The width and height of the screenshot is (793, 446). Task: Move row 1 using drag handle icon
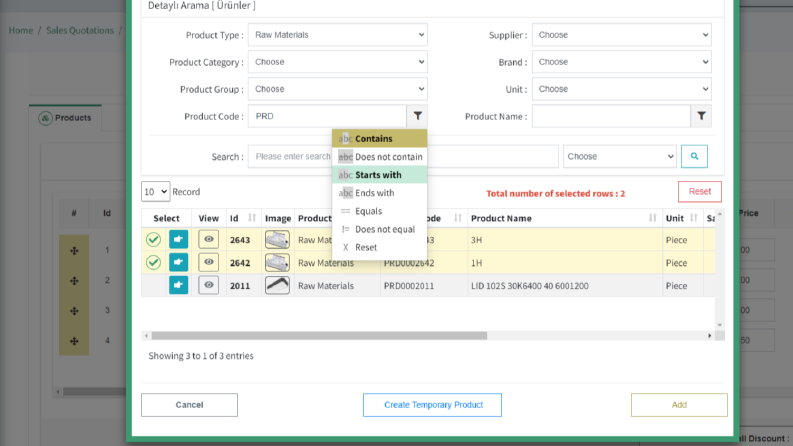coord(74,250)
